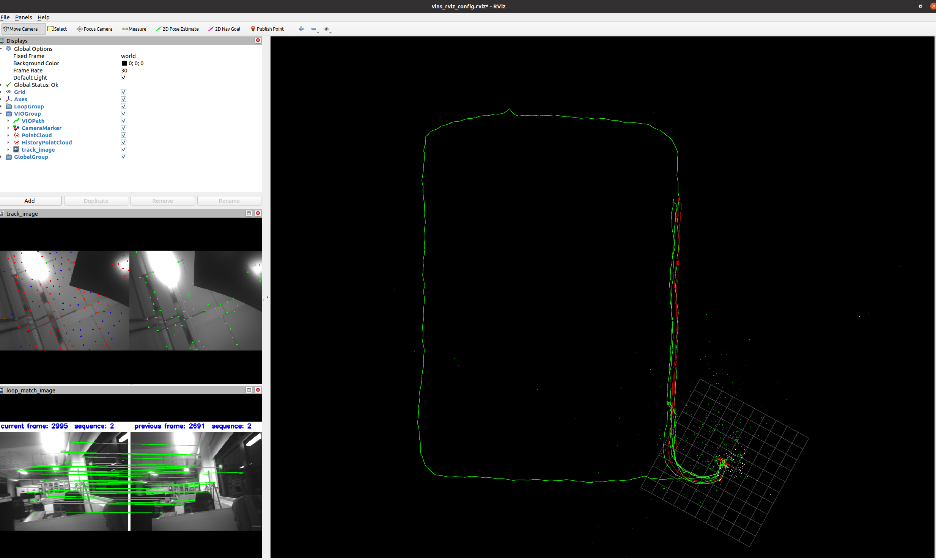Activate the 2D Nav Goal tool
936x560 pixels.
[x=224, y=29]
